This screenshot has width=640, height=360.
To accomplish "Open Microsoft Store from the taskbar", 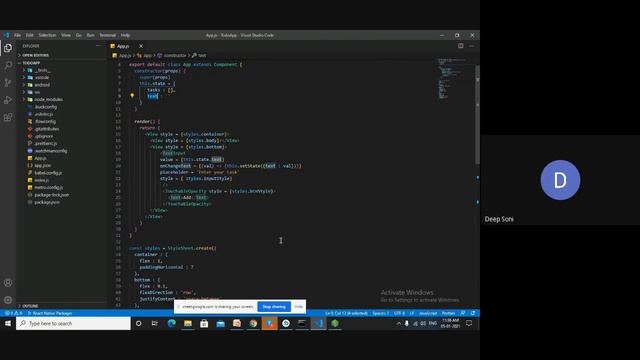I will point(204,323).
